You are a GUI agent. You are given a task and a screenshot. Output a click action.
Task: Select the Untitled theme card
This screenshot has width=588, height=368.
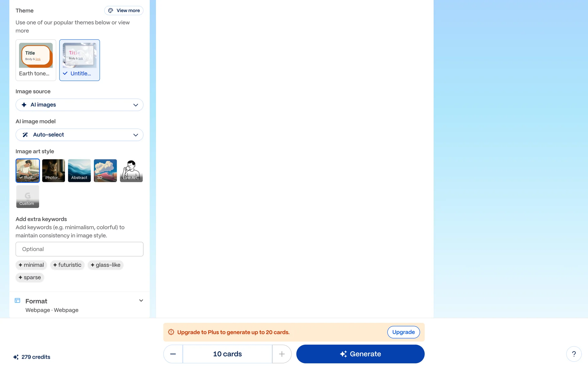tap(80, 60)
